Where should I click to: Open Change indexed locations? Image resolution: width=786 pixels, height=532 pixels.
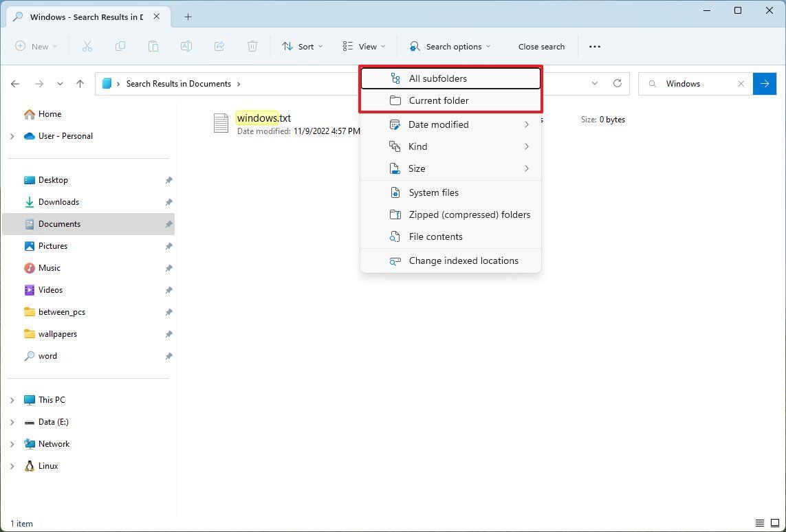pyautogui.click(x=463, y=261)
